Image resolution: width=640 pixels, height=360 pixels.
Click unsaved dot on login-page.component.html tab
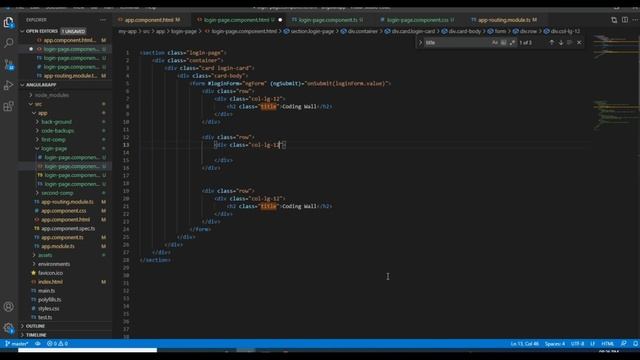tap(280, 20)
